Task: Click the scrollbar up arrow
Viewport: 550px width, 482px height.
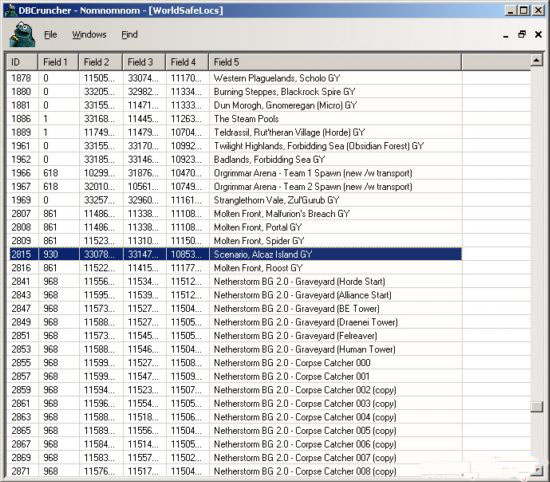Action: (536, 61)
